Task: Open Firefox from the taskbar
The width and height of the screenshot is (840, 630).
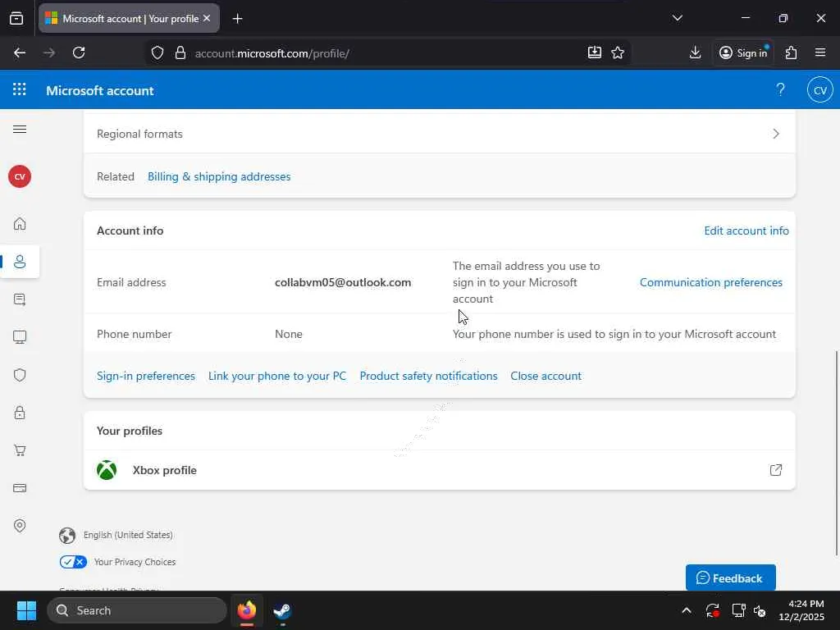Action: (247, 610)
